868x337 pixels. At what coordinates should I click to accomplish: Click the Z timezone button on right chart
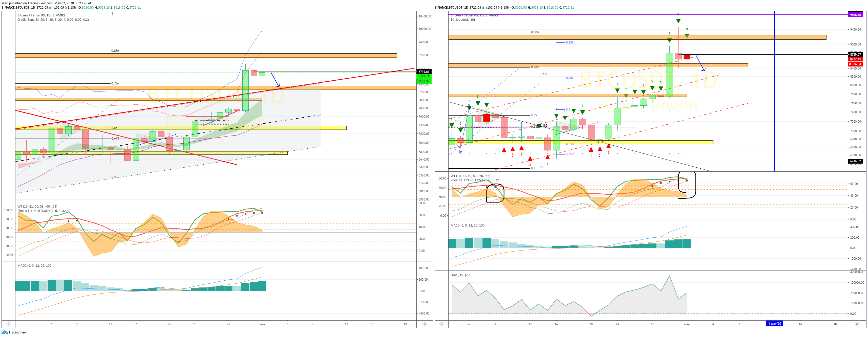[441, 324]
